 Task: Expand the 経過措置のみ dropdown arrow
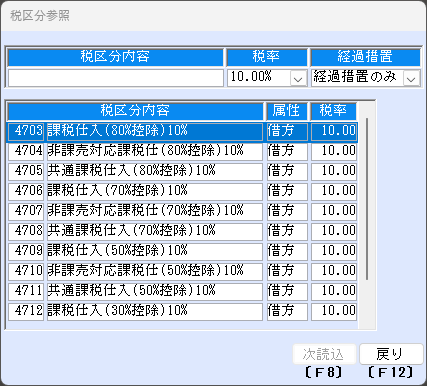pos(411,78)
